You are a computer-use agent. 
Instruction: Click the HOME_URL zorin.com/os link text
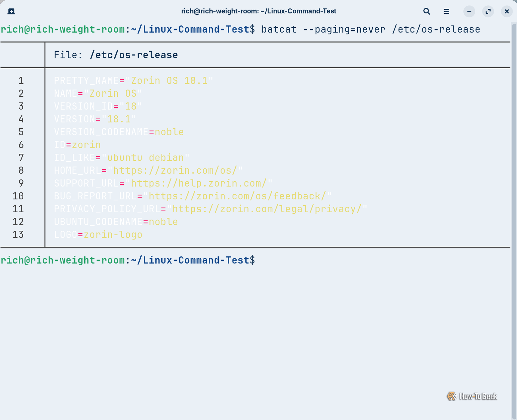point(175,171)
